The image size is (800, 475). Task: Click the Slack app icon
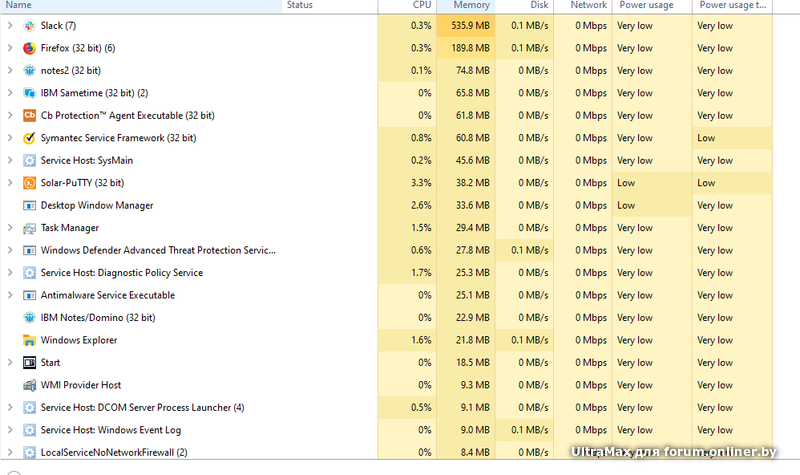30,26
